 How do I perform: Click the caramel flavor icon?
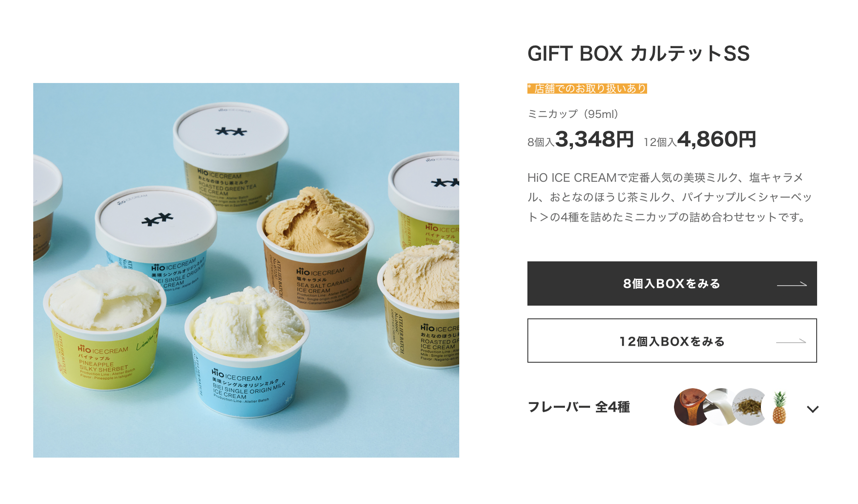click(x=691, y=407)
